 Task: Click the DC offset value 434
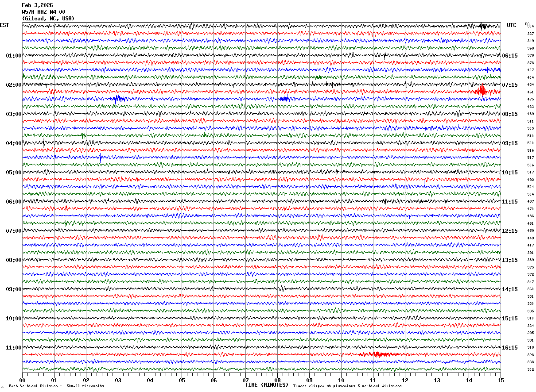pyautogui.click(x=531, y=85)
